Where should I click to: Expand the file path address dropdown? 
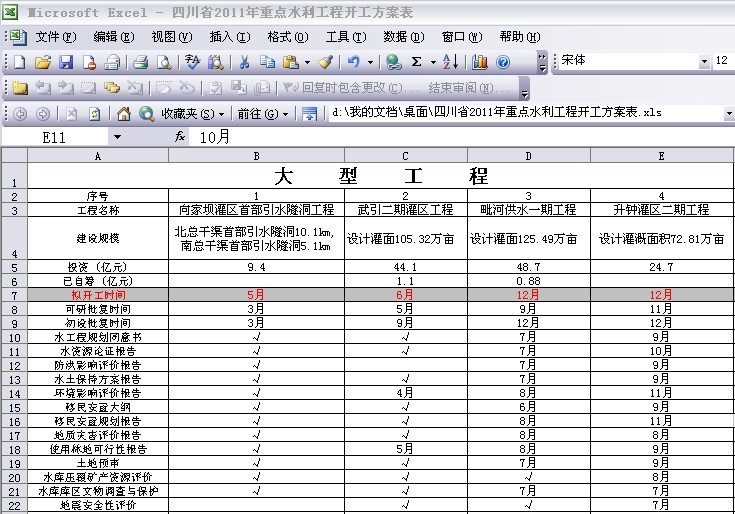[x=726, y=113]
